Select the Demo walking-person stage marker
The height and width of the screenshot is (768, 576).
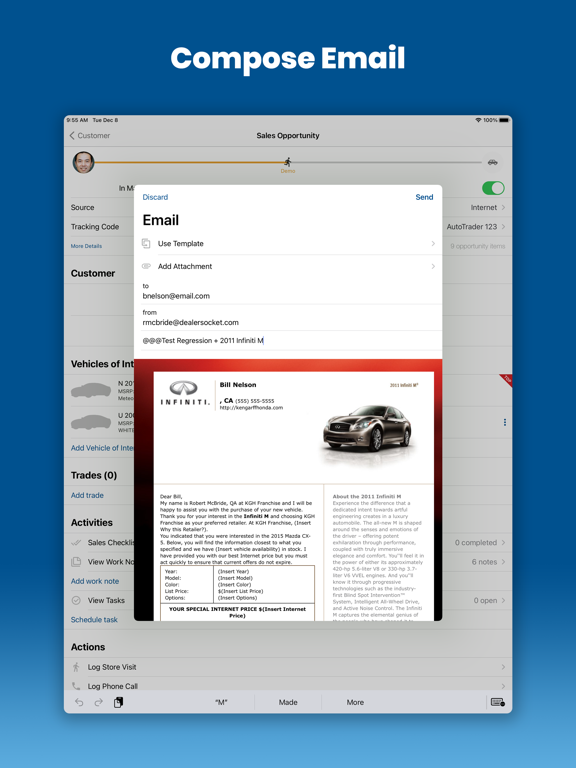288,163
